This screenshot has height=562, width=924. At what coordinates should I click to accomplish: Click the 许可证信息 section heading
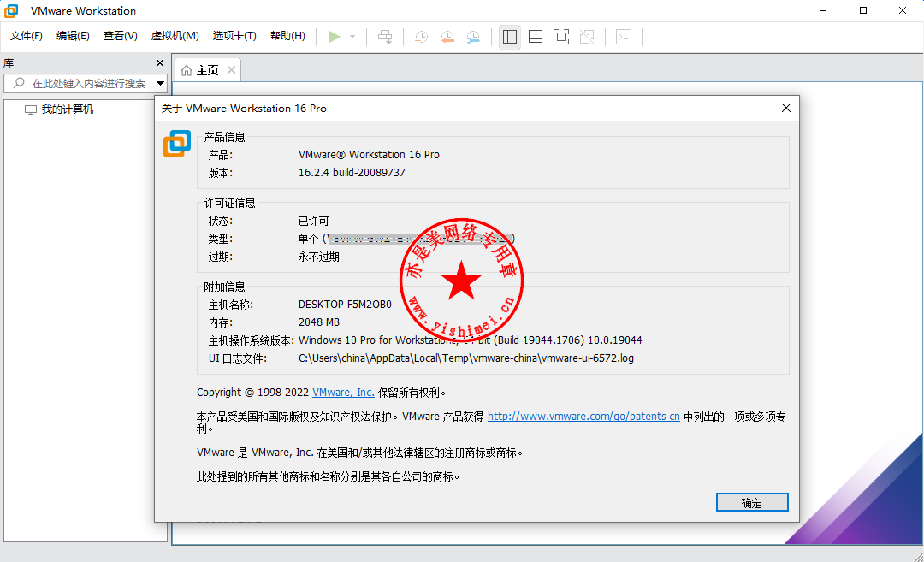point(230,204)
